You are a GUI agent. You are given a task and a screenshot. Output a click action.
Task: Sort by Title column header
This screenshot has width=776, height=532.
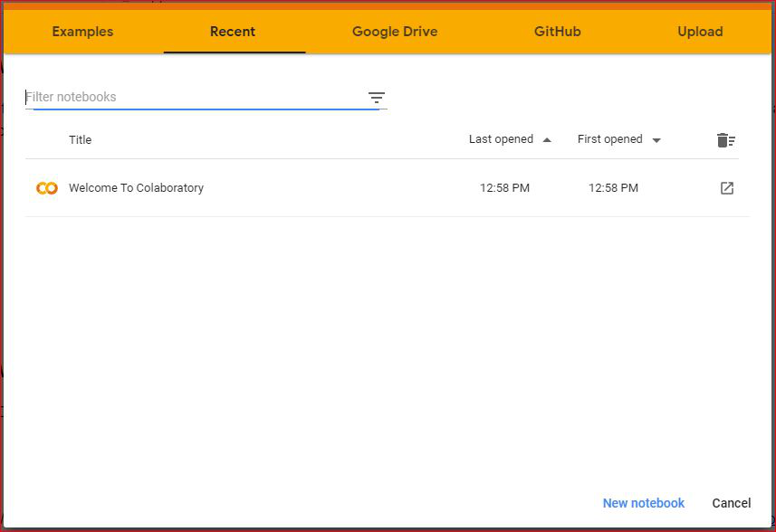[81, 140]
